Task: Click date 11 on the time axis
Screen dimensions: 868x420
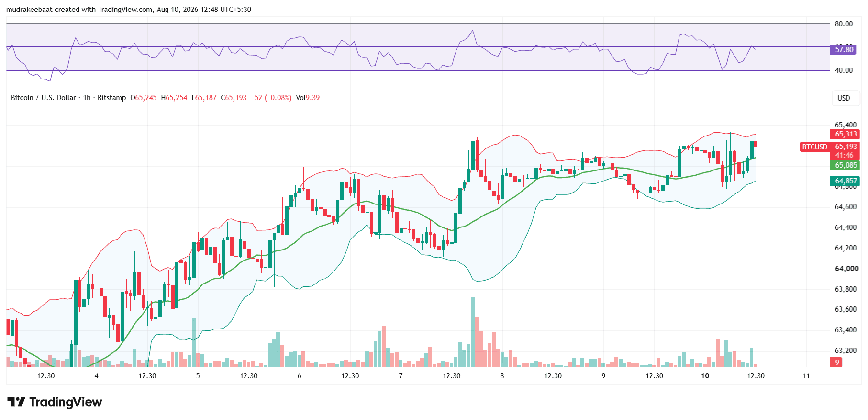Action: click(x=806, y=376)
